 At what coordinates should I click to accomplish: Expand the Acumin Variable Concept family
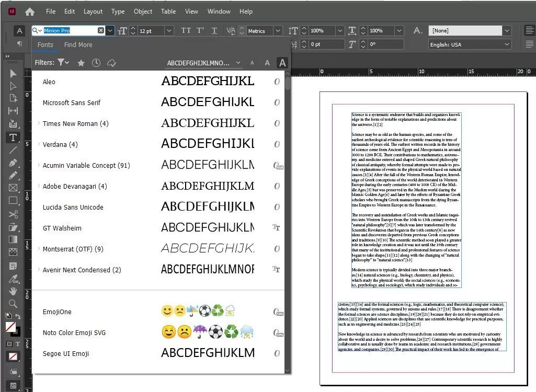39,165
